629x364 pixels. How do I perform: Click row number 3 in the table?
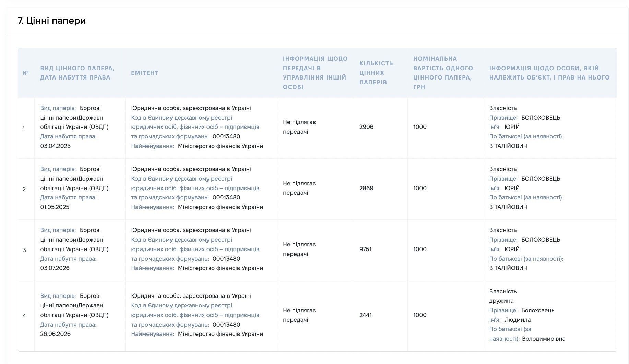[x=24, y=250]
